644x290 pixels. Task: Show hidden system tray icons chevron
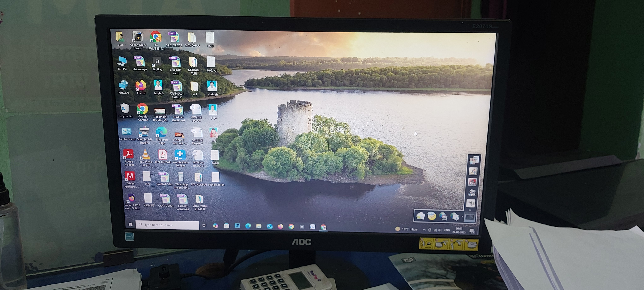tap(424, 230)
